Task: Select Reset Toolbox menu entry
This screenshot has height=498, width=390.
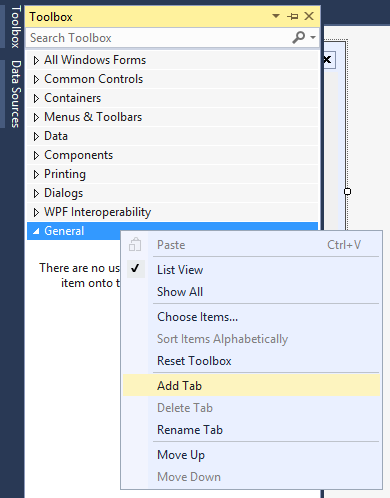Action: (252, 361)
